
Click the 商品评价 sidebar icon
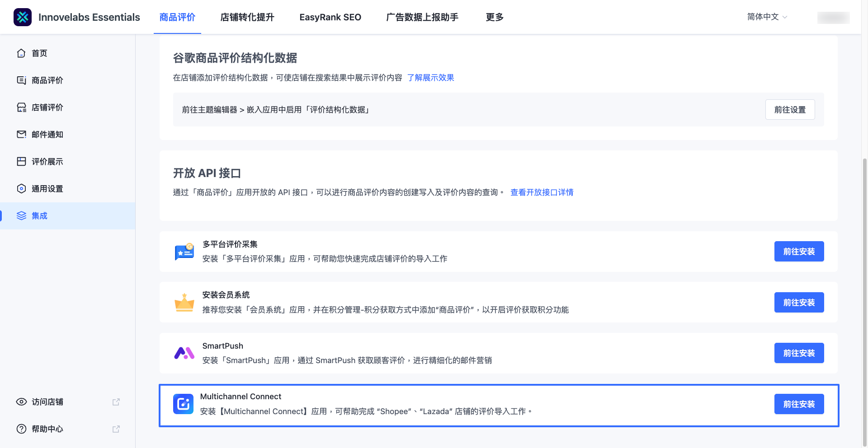21,80
